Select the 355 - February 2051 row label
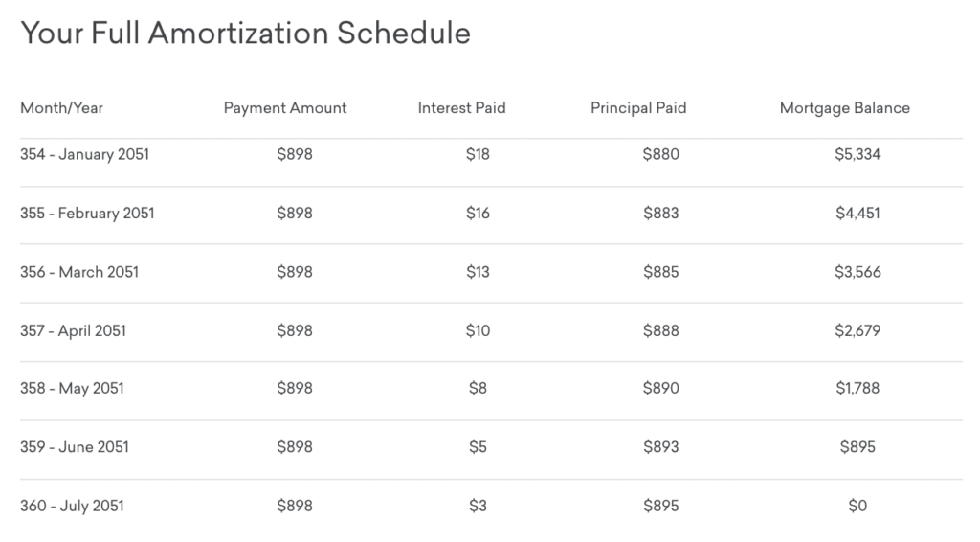The height and width of the screenshot is (542, 980). [x=87, y=213]
